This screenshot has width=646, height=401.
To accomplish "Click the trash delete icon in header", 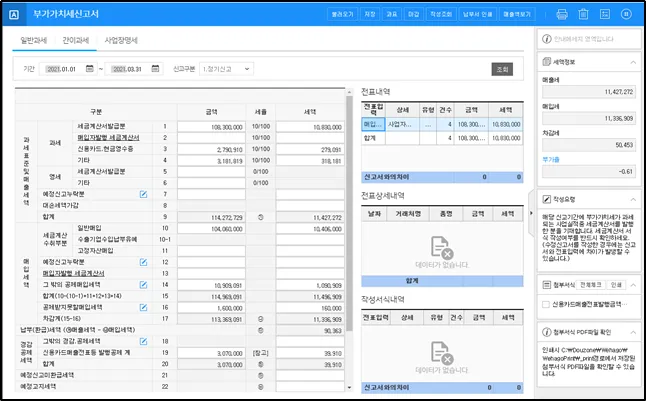I will point(583,14).
